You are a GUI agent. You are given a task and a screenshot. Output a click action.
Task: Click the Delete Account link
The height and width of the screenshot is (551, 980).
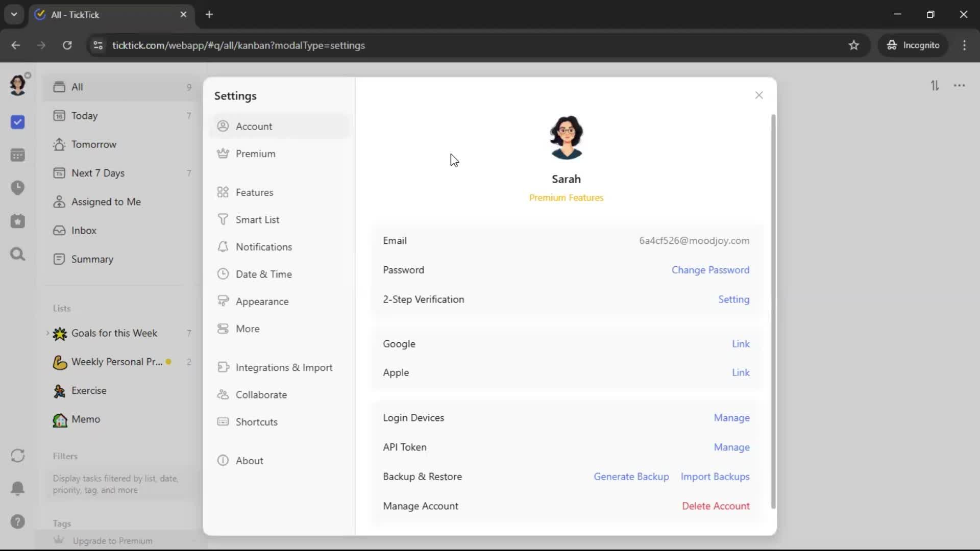point(716,506)
